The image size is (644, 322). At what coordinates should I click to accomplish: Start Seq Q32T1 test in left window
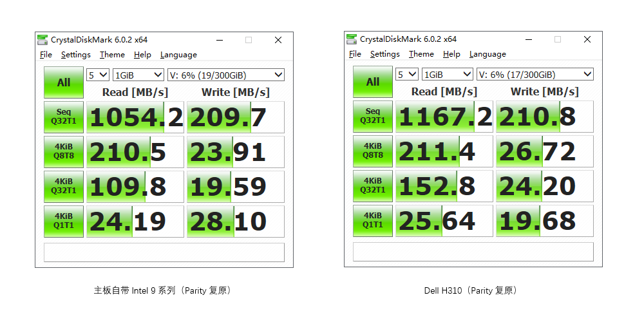pyautogui.click(x=64, y=117)
